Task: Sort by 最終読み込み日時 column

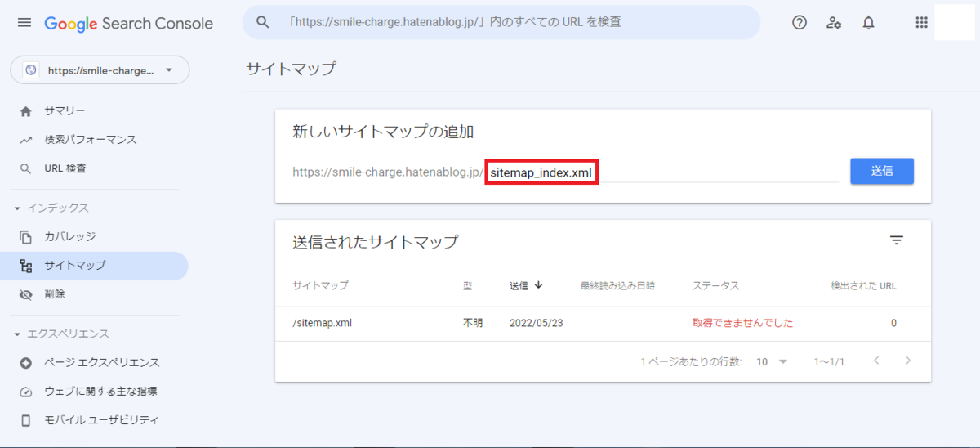Action: pos(617,286)
